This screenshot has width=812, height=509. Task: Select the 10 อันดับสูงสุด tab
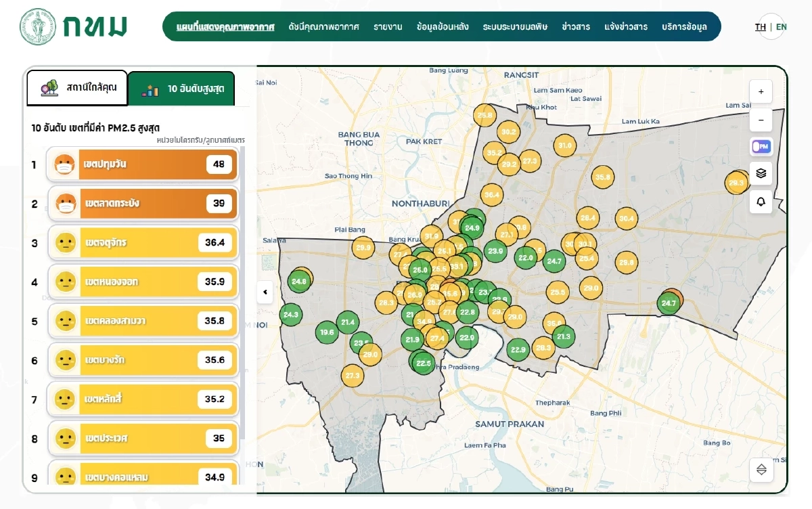(x=181, y=89)
